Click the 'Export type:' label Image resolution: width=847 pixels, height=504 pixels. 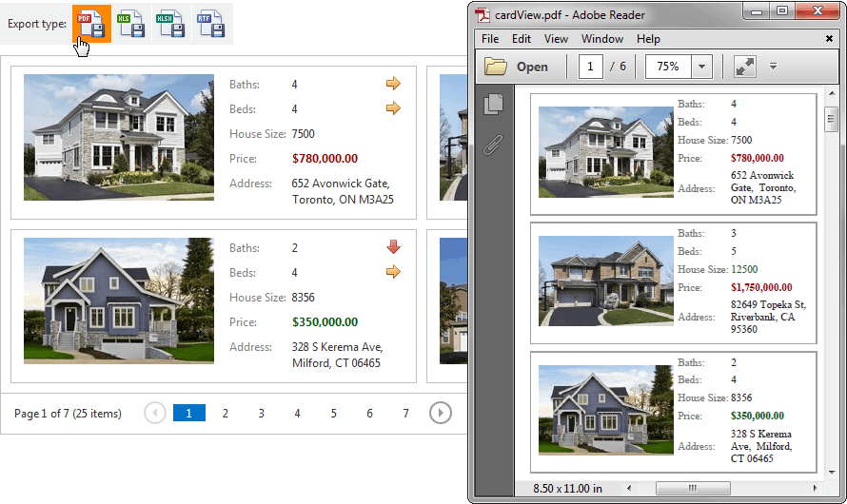pos(37,24)
